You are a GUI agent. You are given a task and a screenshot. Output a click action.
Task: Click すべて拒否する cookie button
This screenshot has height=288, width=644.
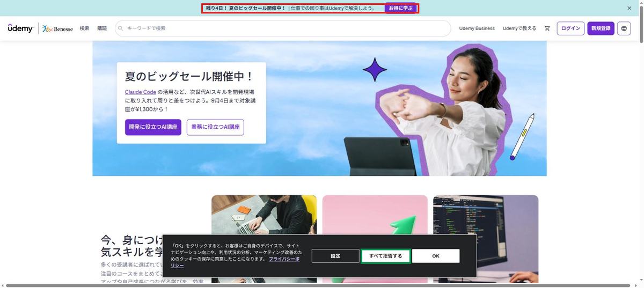click(386, 256)
